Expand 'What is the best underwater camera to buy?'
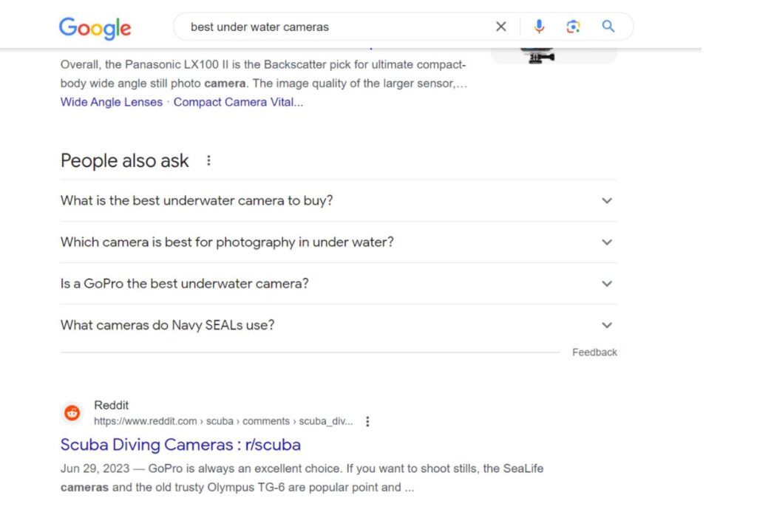The height and width of the screenshot is (532, 757). [339, 200]
